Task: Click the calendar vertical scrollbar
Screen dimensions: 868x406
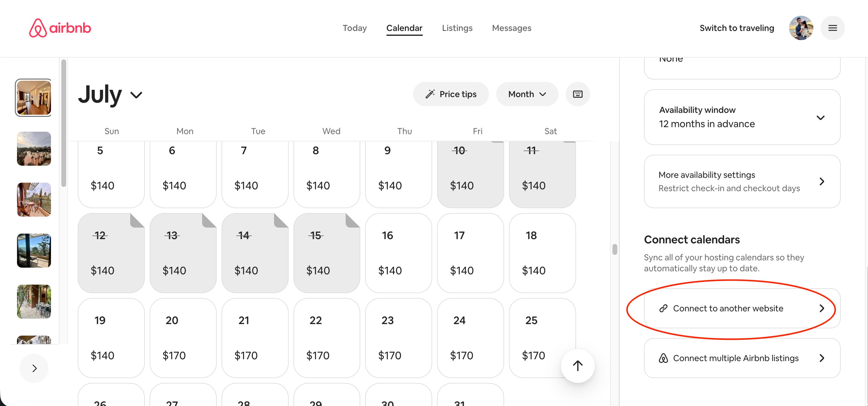Action: click(x=615, y=249)
